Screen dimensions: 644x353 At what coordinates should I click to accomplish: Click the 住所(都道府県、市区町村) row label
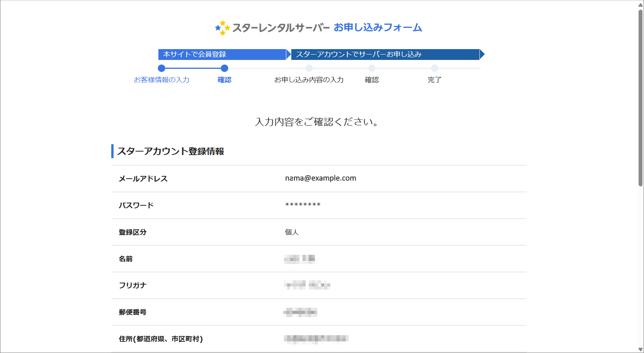(161, 339)
